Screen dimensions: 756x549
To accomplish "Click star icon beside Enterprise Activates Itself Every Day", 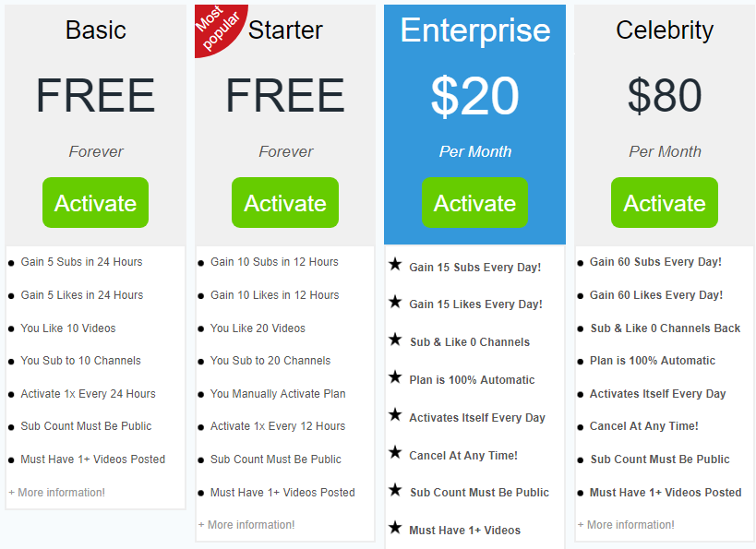I will point(395,414).
